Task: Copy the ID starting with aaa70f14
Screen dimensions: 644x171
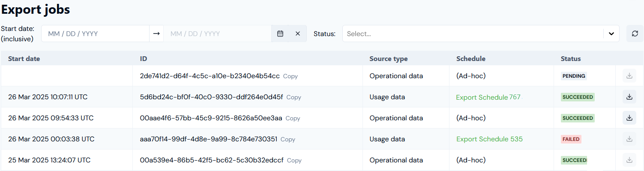Action: pyautogui.click(x=288, y=140)
